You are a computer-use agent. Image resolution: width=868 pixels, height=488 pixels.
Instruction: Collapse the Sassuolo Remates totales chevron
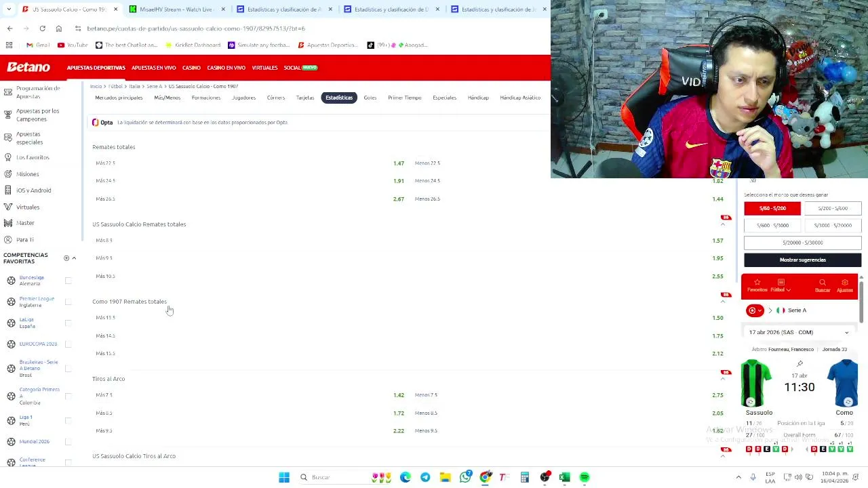tap(722, 224)
